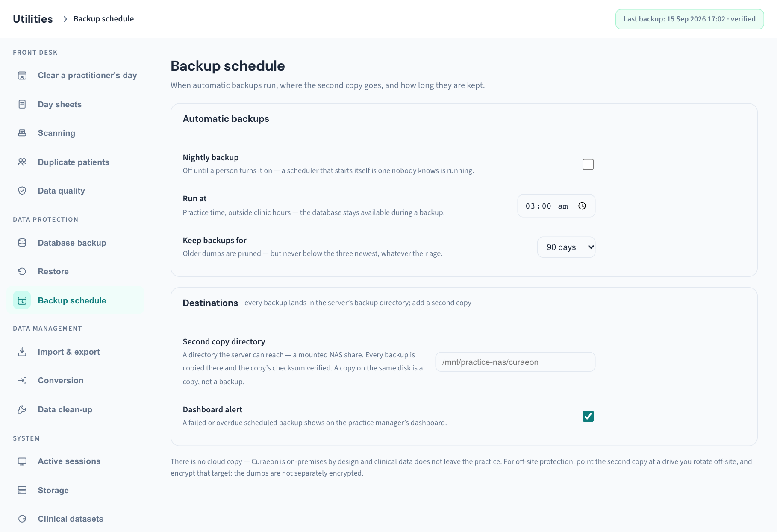Click the Utilities breadcrumb link

click(x=32, y=19)
